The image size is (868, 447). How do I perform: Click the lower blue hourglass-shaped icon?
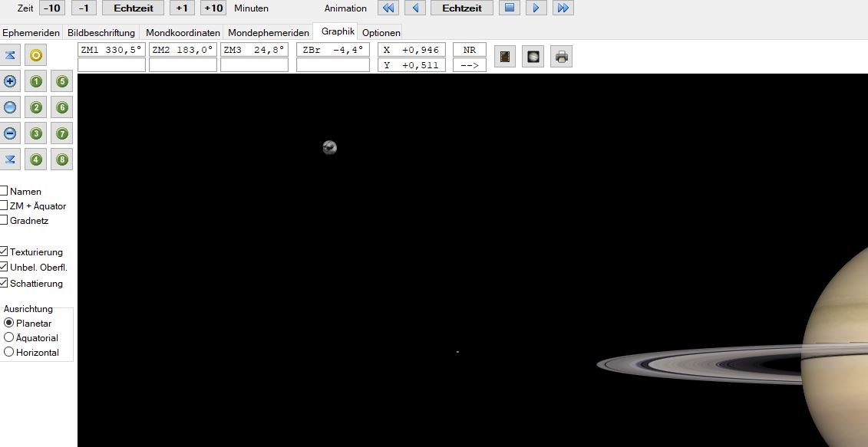[10, 159]
